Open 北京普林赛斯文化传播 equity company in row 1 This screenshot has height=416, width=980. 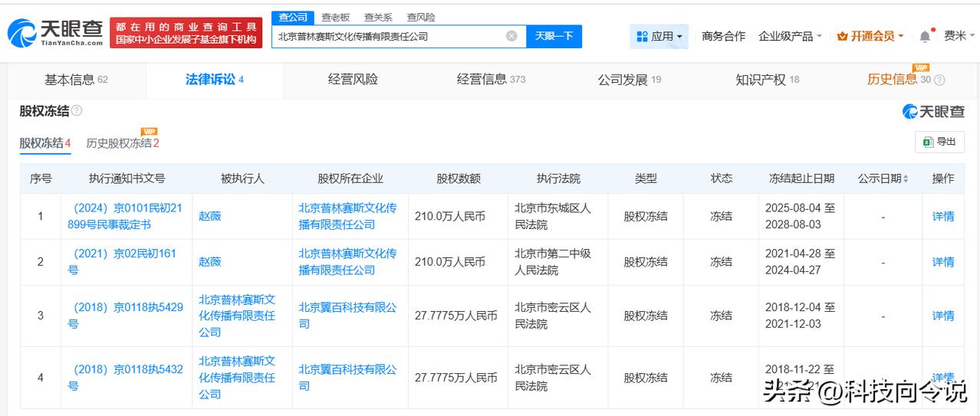pyautogui.click(x=347, y=216)
